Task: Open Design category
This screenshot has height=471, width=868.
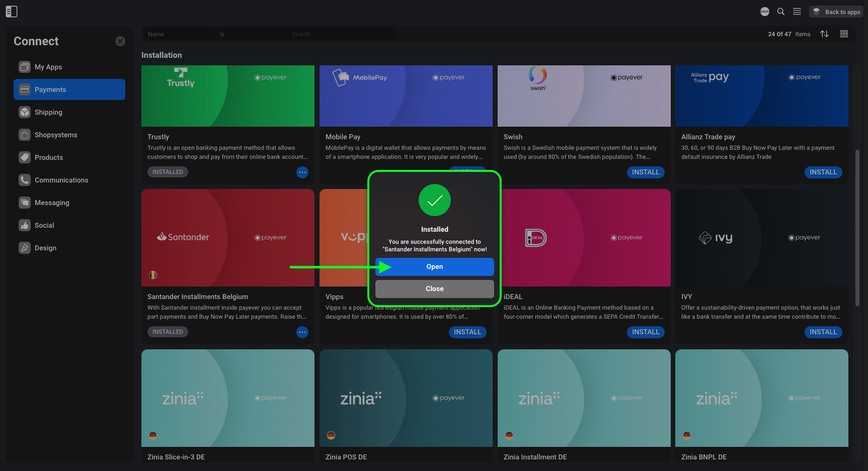Action: pyautogui.click(x=69, y=248)
